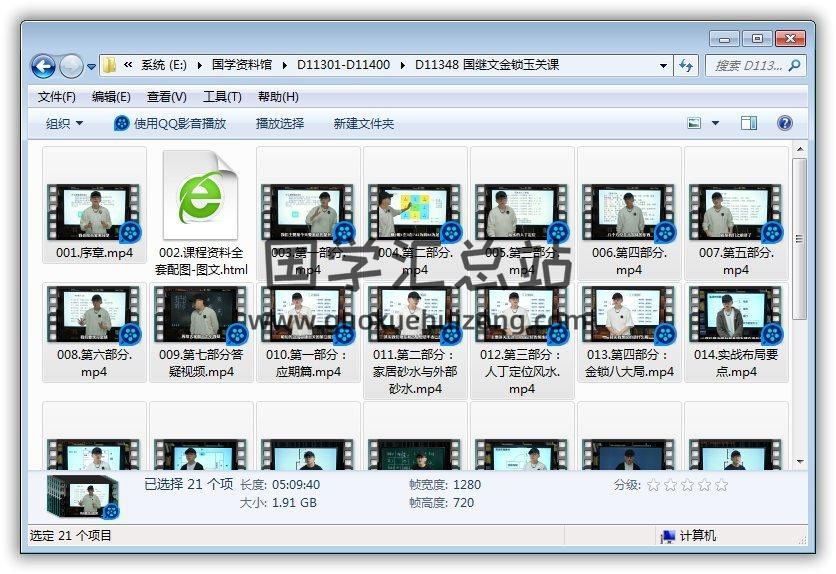Rate file with the fifth star
Viewport: 836px width, 574px height.
pos(722,485)
